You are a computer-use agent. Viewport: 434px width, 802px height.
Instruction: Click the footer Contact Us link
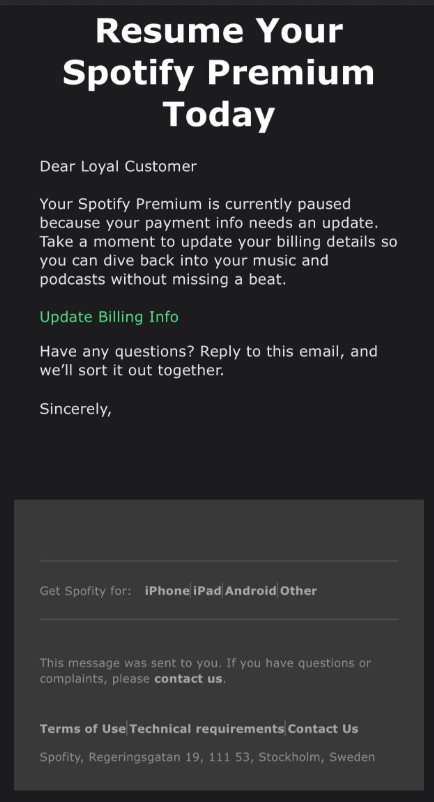point(323,729)
